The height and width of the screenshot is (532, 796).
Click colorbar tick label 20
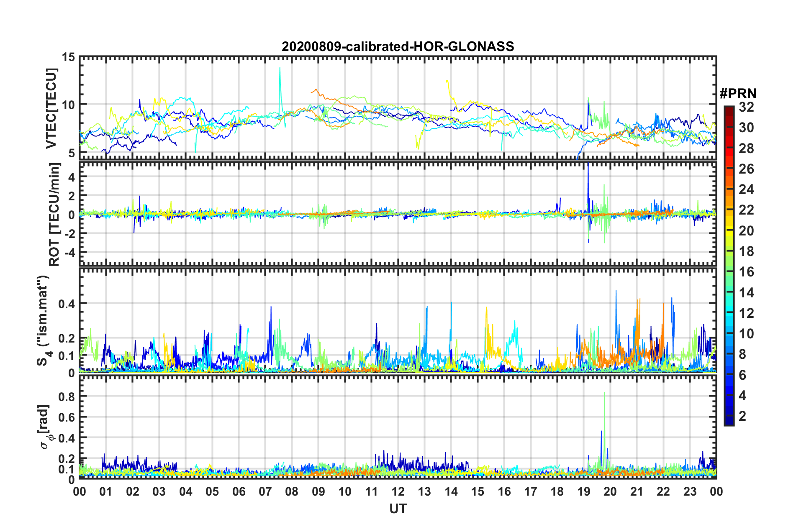point(746,231)
